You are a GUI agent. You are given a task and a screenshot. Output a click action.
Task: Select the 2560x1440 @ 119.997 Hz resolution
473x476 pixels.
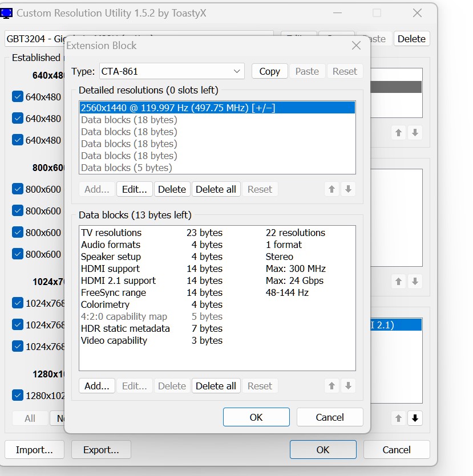click(x=178, y=108)
